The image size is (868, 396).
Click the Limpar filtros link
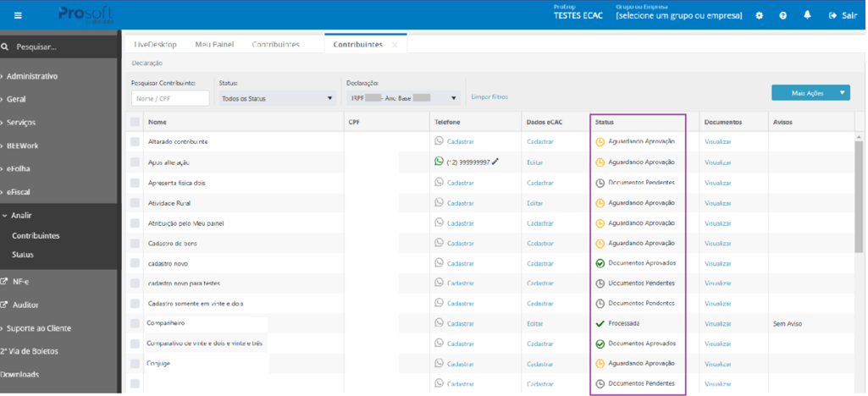[489, 96]
